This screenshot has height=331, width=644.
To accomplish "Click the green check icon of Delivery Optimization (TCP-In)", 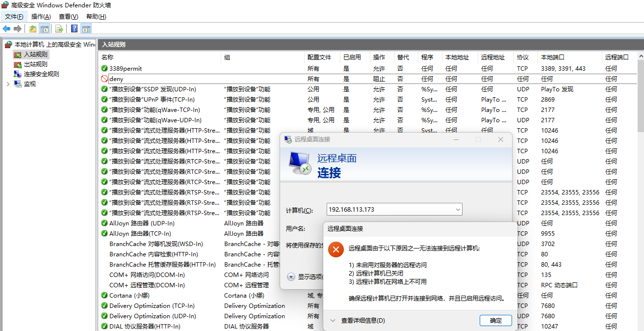I will pos(104,306).
